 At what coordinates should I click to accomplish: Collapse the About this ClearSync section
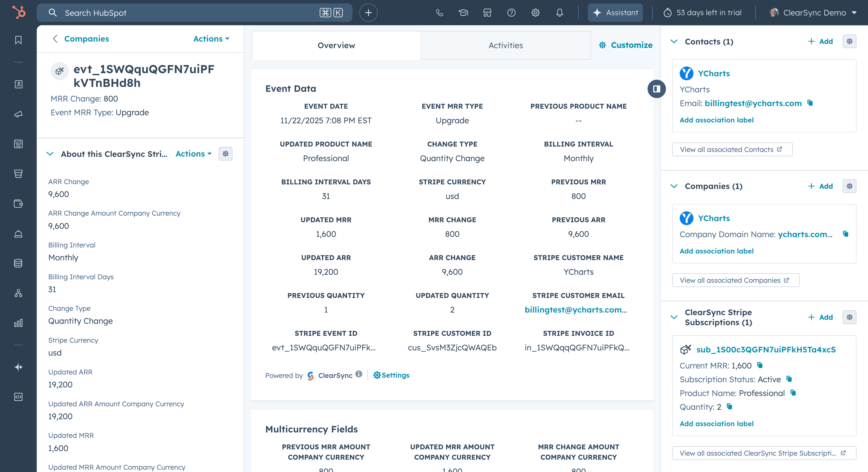click(50, 154)
